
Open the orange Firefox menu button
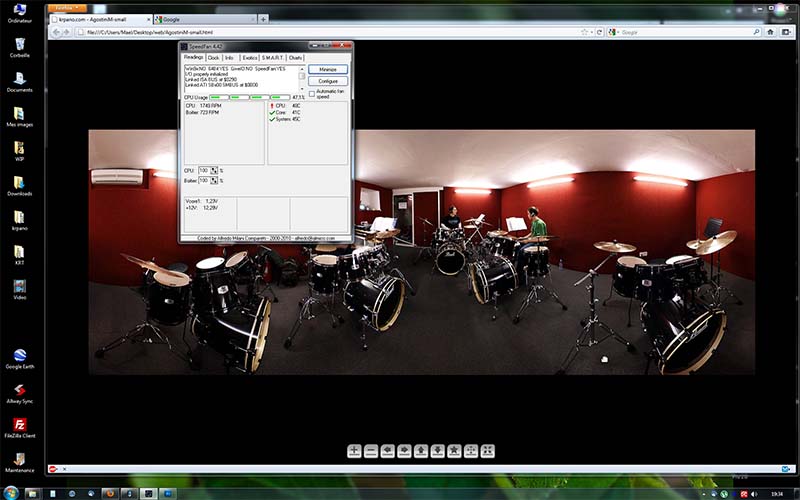click(x=66, y=8)
